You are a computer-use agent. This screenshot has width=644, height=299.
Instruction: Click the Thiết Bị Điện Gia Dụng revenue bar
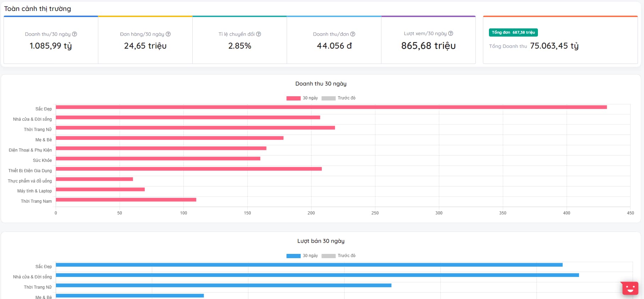(189, 169)
